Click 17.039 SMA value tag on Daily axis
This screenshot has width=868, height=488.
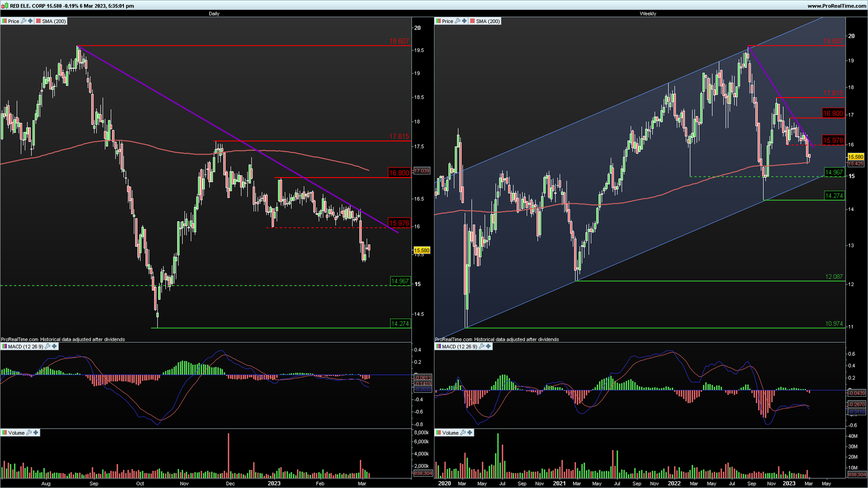[x=422, y=171]
